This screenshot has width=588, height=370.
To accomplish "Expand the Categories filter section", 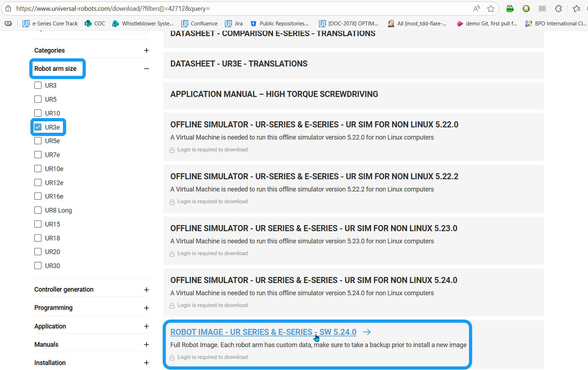I will (x=146, y=50).
